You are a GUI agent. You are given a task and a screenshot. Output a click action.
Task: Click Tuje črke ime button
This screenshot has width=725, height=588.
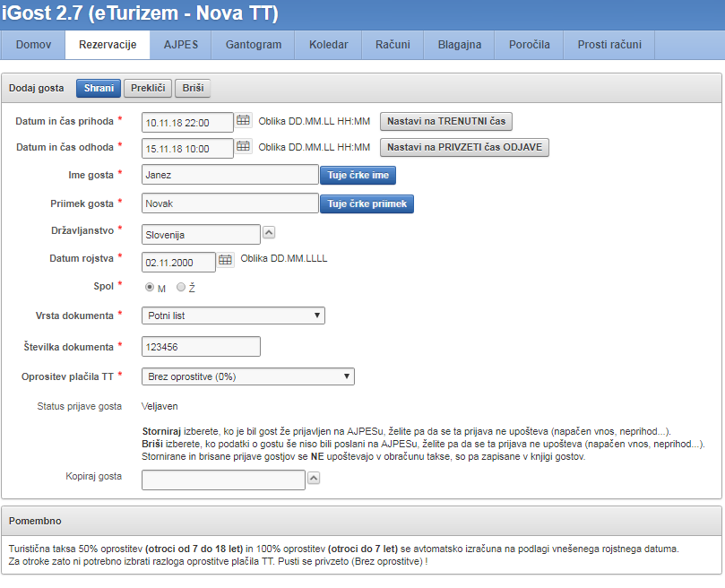coord(358,176)
